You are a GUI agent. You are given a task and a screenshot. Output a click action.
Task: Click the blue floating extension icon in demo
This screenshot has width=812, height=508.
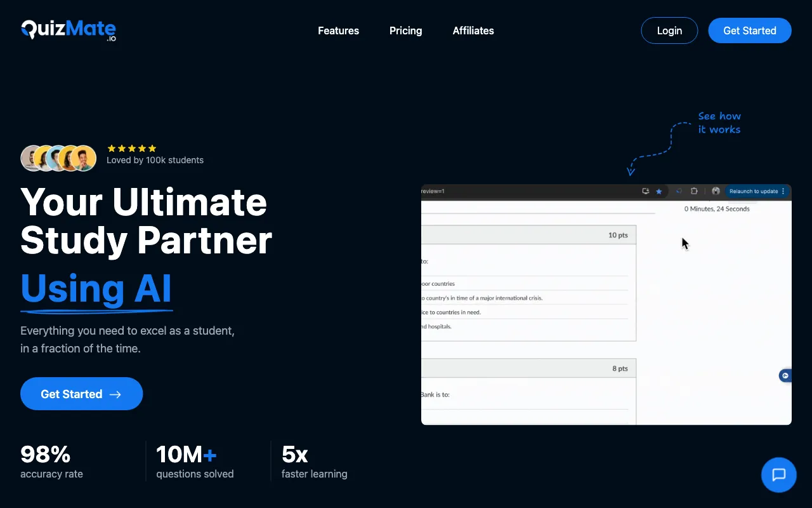(x=785, y=376)
